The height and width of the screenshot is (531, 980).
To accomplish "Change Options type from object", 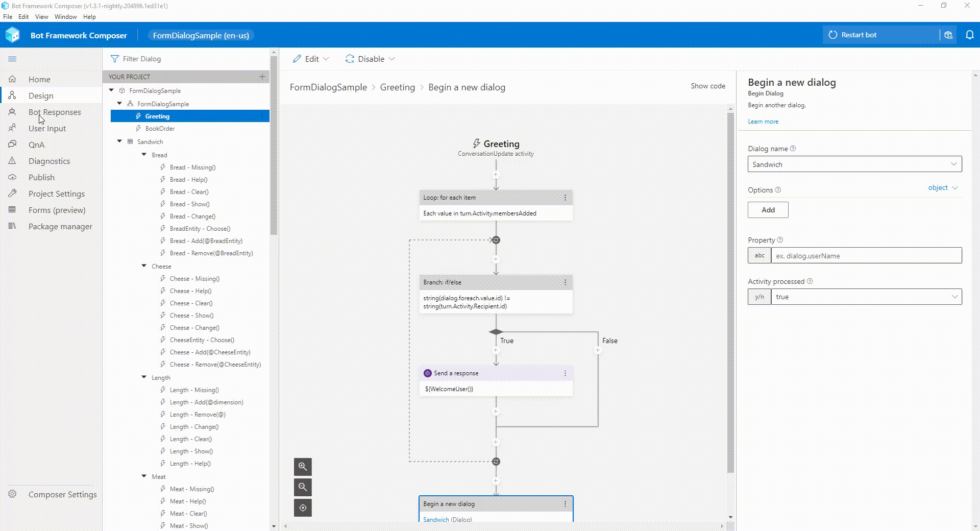I will [x=941, y=188].
